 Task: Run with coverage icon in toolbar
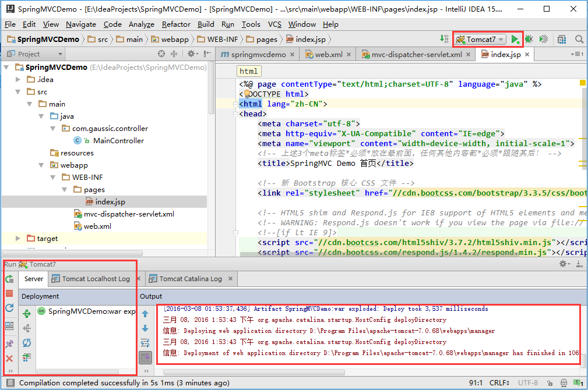click(543, 39)
